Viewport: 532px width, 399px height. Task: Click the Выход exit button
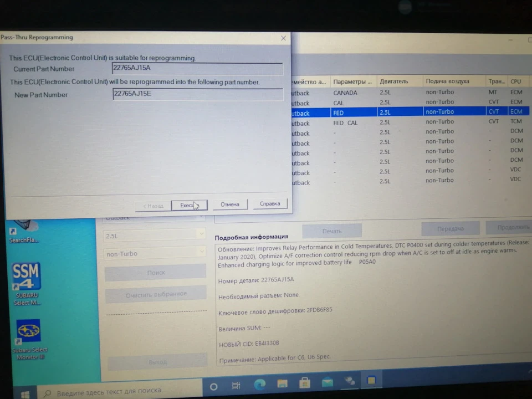pos(157,362)
